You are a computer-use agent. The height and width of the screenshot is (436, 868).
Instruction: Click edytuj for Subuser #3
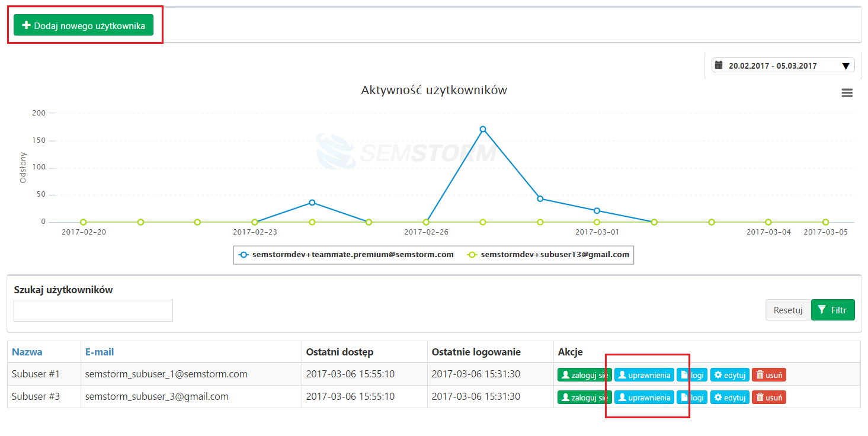coord(729,397)
